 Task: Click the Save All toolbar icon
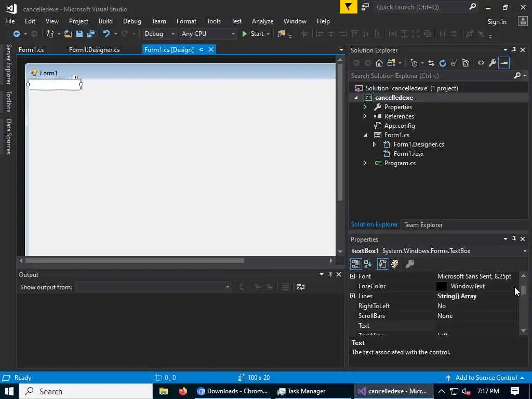(91, 34)
